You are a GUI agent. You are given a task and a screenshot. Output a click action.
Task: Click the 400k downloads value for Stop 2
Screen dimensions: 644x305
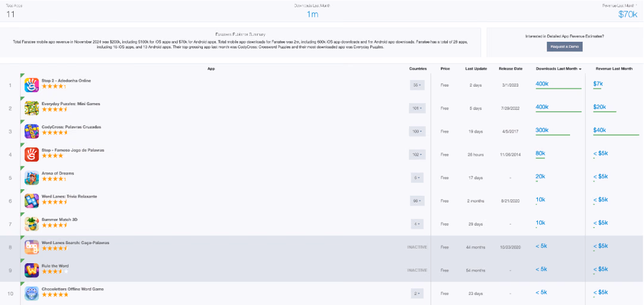[x=542, y=84]
